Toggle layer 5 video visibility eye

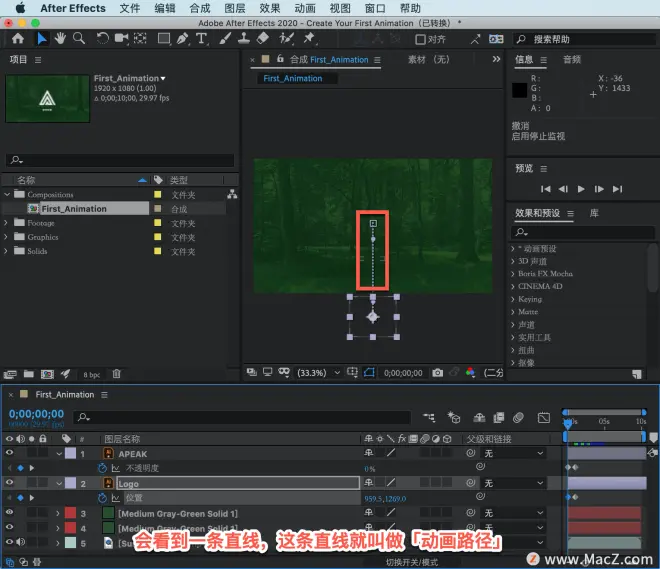[x=9, y=542]
